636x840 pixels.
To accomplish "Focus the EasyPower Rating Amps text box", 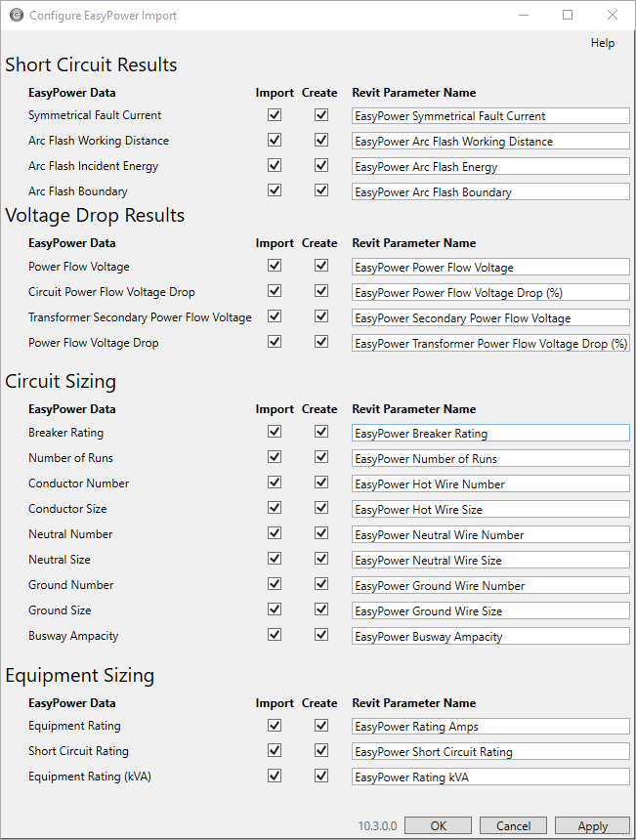I will coord(490,726).
